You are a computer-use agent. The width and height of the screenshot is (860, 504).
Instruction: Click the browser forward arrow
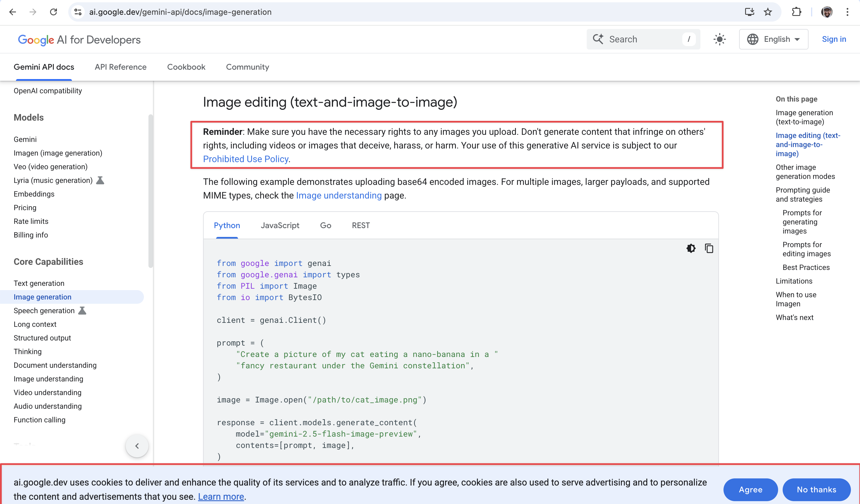click(33, 12)
